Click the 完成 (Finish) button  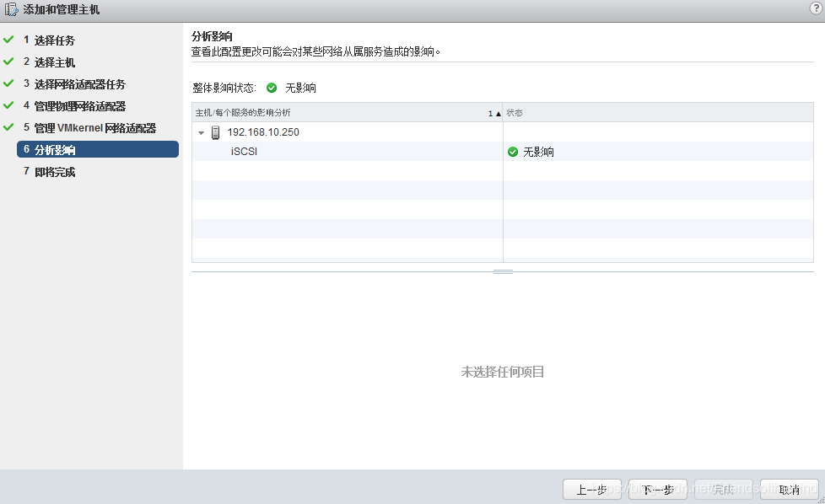tap(724, 490)
